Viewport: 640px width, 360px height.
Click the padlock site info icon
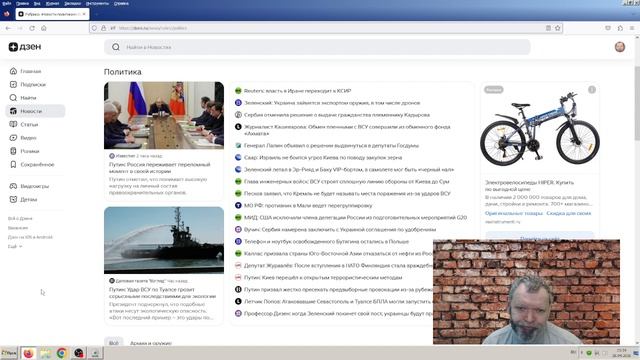pyautogui.click(x=104, y=28)
